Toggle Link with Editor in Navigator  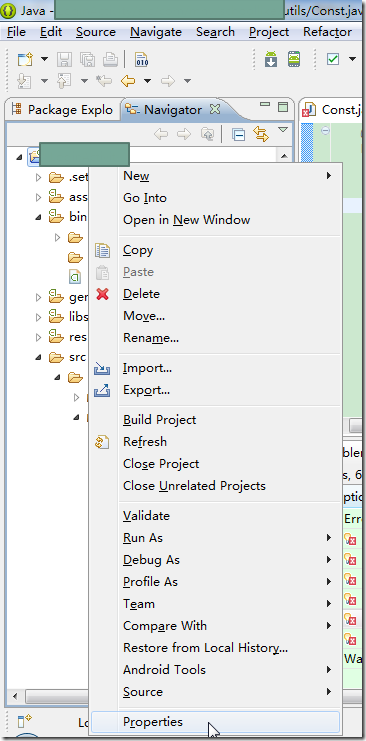point(261,135)
